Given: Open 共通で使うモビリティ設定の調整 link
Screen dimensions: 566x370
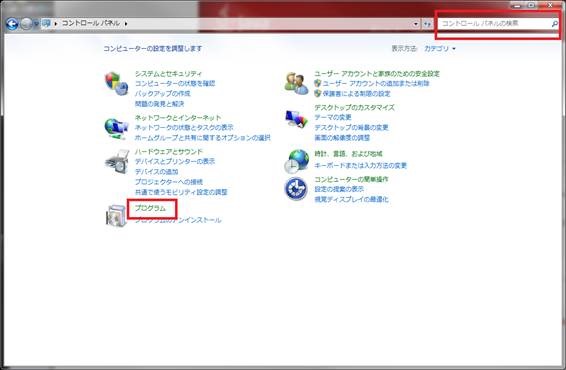Looking at the screenshot, I should pos(181,192).
